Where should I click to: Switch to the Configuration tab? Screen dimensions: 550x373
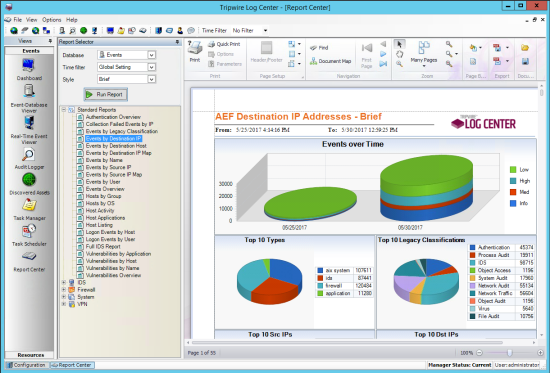pyautogui.click(x=27, y=365)
